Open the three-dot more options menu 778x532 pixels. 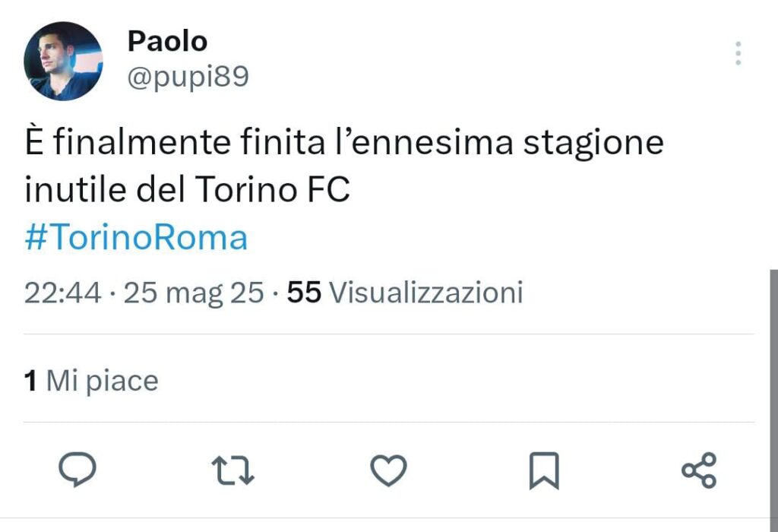[x=738, y=54]
